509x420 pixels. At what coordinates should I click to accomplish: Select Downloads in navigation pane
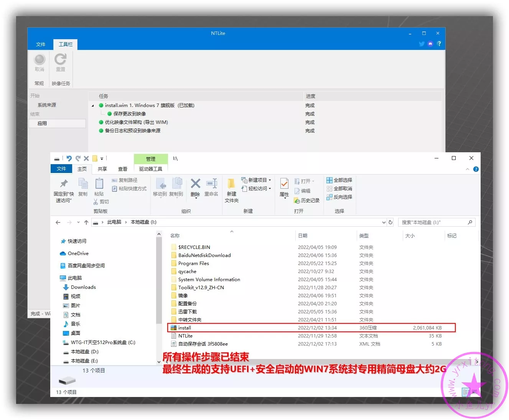pyautogui.click(x=83, y=287)
